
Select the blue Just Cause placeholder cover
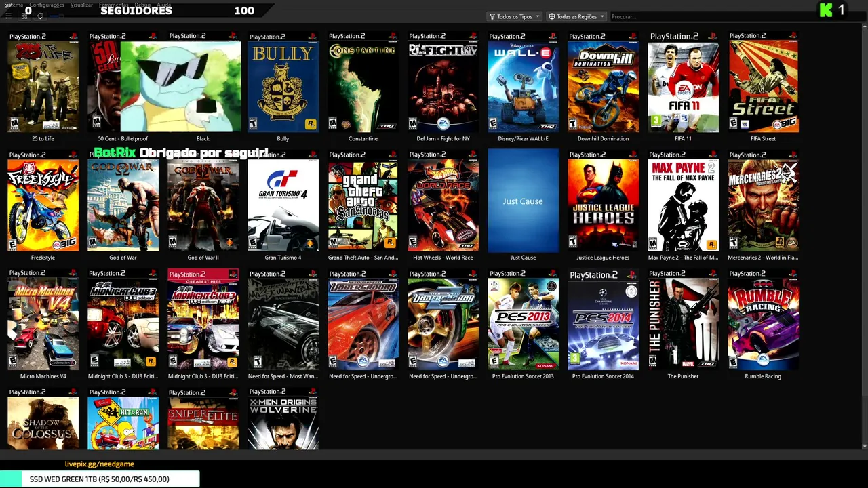coord(523,201)
